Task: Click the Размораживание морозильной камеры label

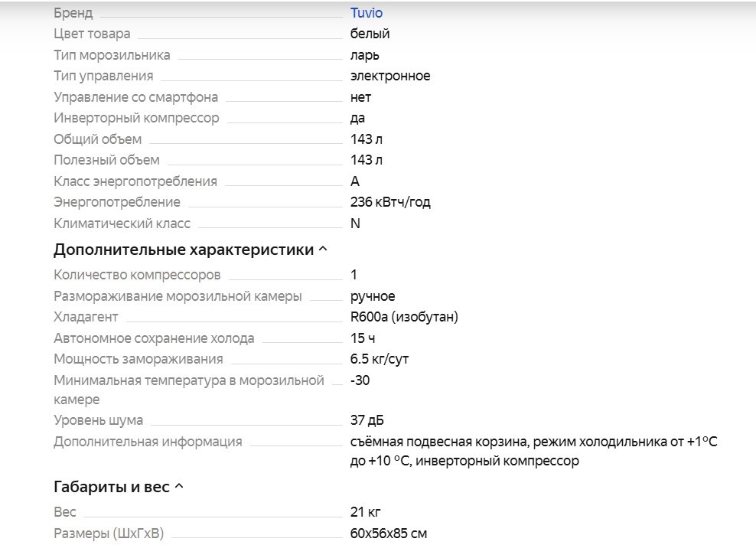Action: point(178,296)
